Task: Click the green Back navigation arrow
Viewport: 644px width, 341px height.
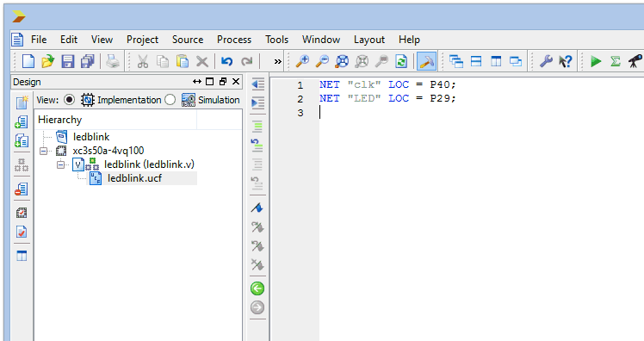Action: click(x=257, y=288)
